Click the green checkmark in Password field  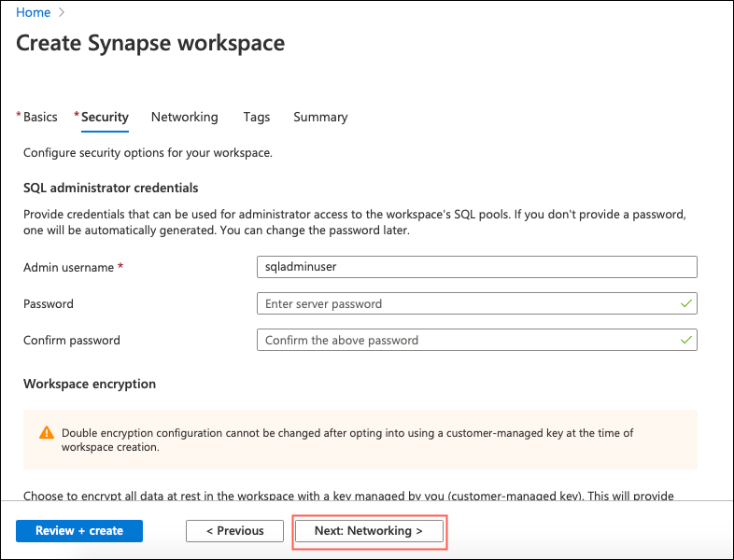[685, 303]
